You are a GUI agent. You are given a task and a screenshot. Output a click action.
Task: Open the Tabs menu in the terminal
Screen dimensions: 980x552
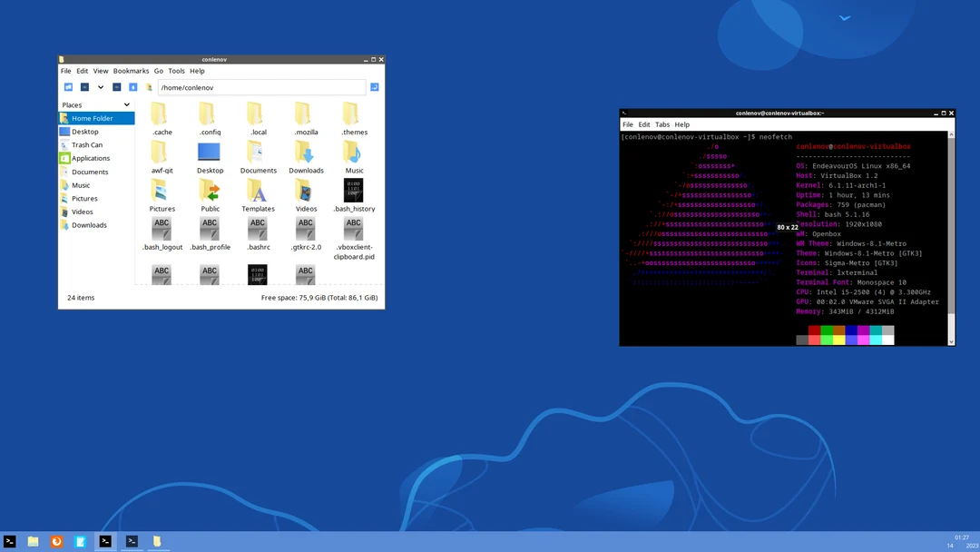[662, 124]
